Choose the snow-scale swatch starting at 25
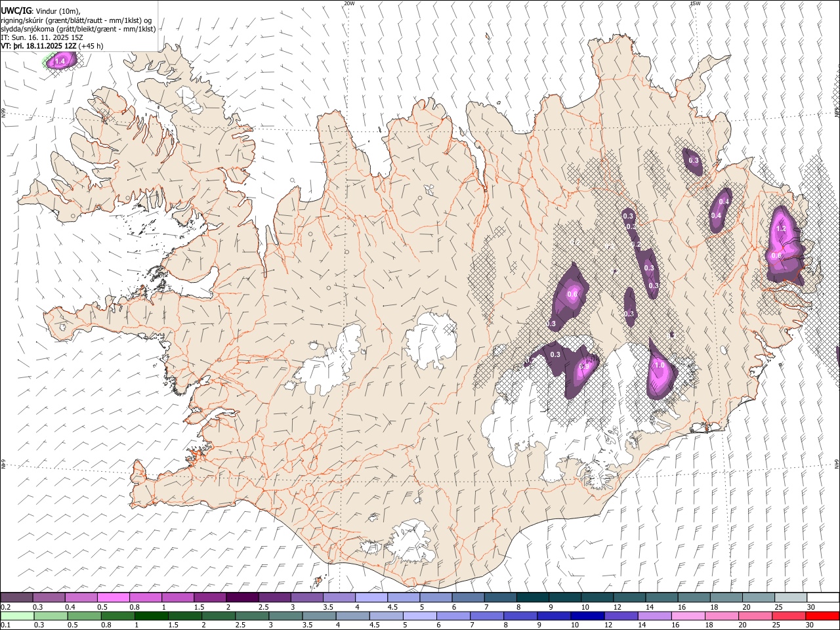This screenshot has width=840, height=630. (x=791, y=597)
